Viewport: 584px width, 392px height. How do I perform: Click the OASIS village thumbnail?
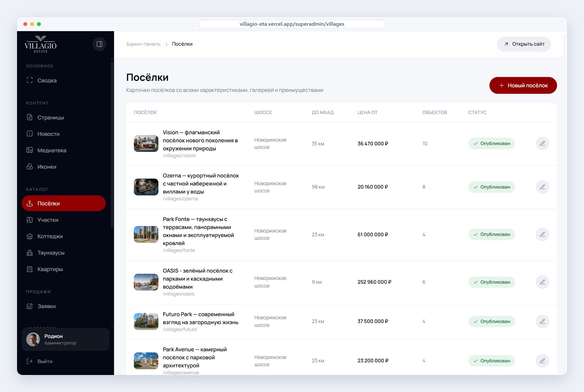[146, 282]
